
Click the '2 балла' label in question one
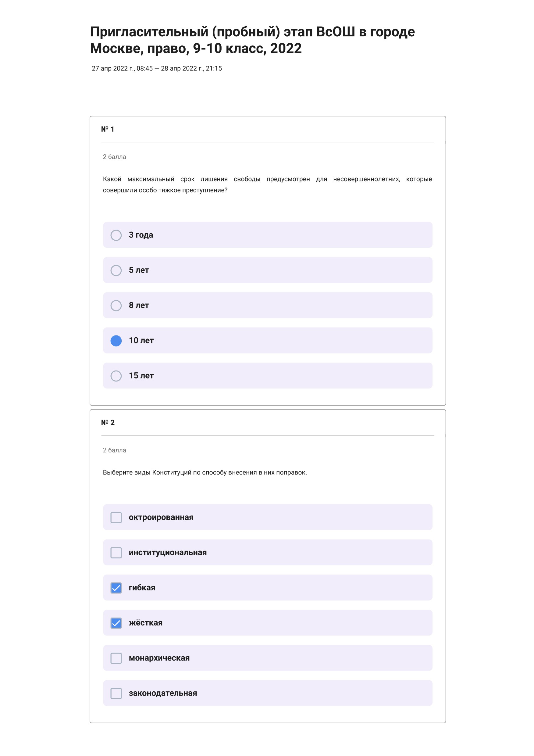pos(114,157)
